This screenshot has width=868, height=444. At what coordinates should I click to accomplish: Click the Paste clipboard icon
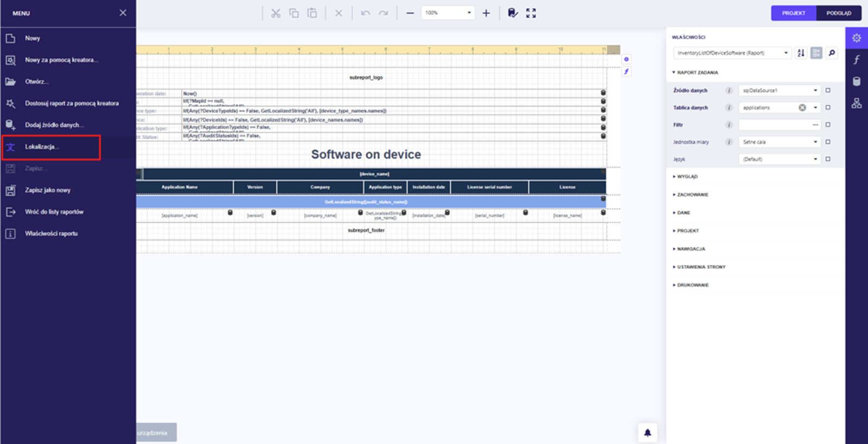[x=312, y=13]
